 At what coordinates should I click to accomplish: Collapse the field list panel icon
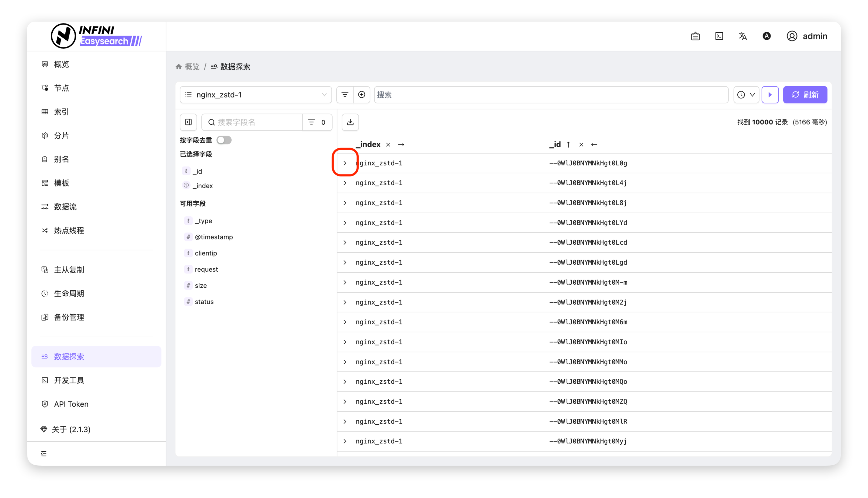[188, 122]
